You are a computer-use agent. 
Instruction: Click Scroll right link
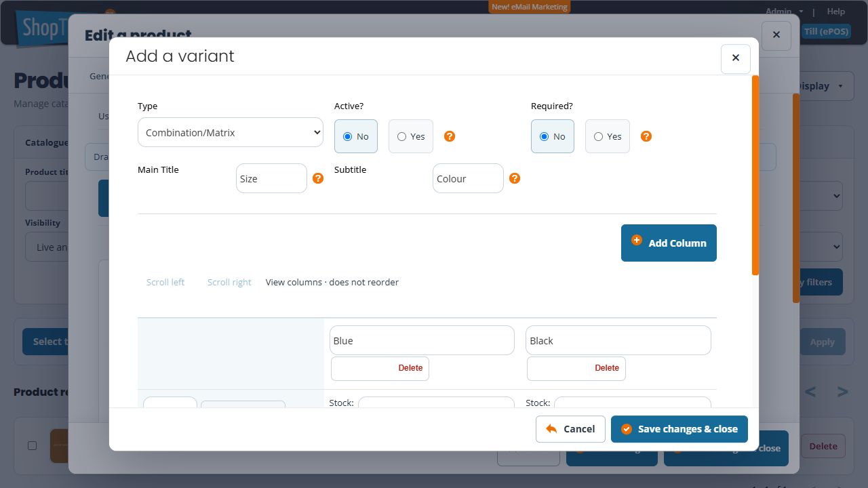(229, 282)
